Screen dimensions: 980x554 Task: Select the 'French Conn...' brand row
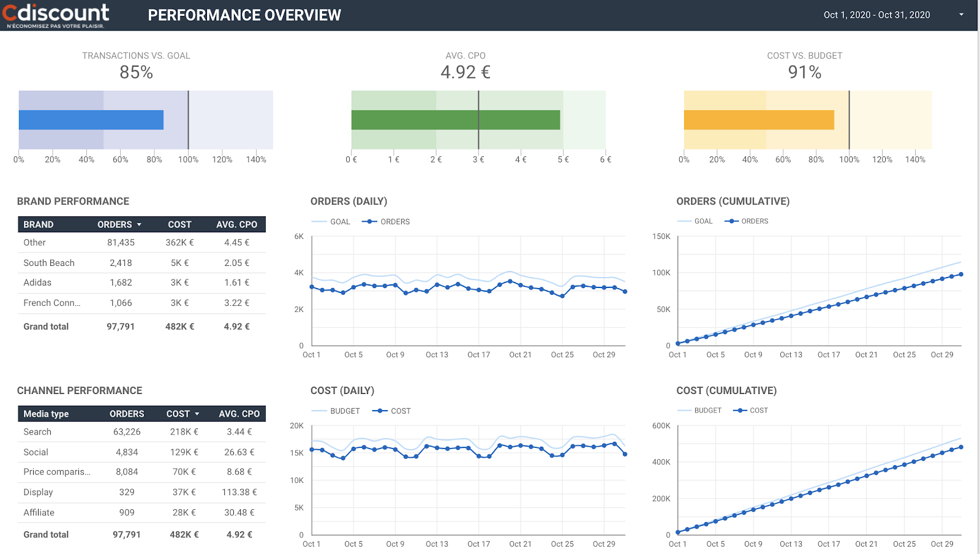(141, 303)
